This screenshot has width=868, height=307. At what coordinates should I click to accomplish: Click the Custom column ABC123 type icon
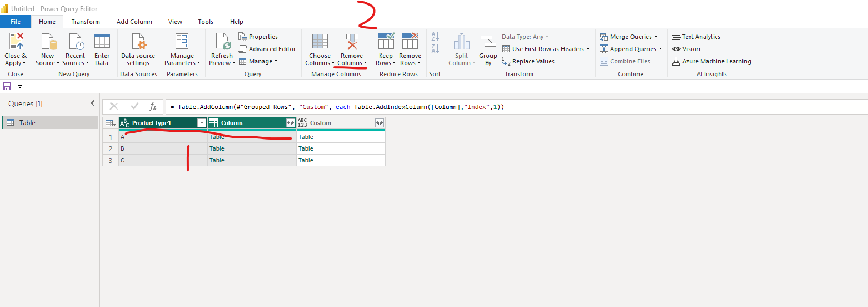click(x=302, y=123)
